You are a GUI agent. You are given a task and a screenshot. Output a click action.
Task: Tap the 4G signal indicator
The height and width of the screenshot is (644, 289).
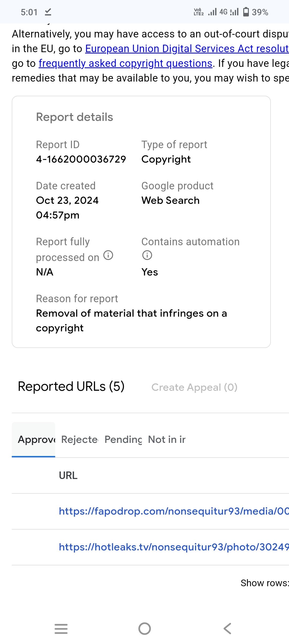(223, 12)
